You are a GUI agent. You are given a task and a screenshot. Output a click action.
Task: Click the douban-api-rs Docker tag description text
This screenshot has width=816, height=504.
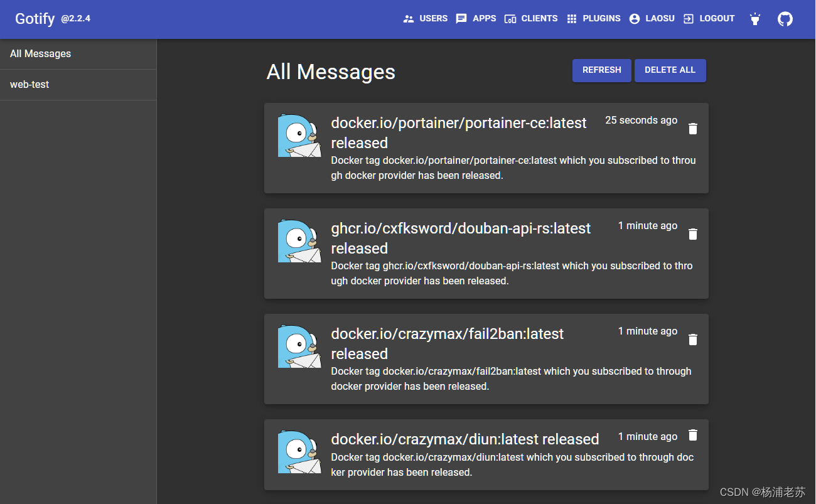pos(512,274)
